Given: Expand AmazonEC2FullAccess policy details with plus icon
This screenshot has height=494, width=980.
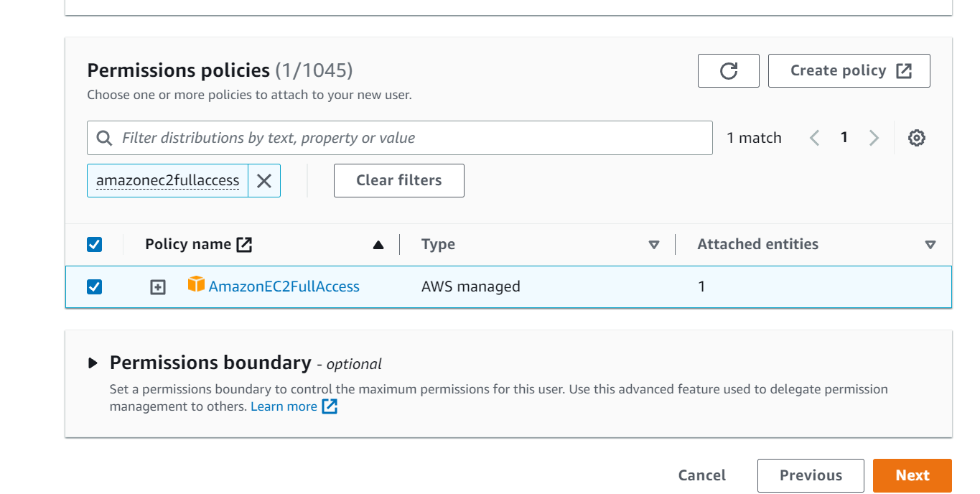Looking at the screenshot, I should coord(157,287).
